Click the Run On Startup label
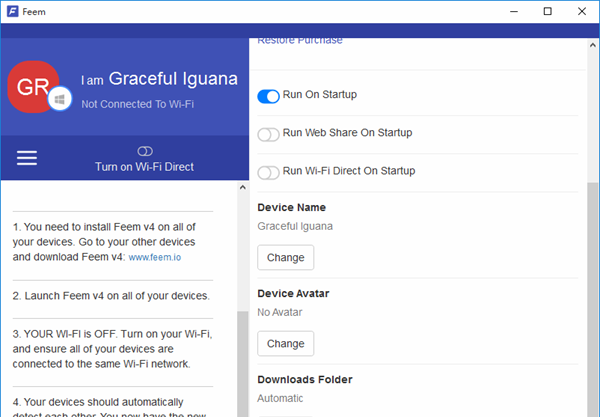Image resolution: width=600 pixels, height=417 pixels. click(x=320, y=94)
